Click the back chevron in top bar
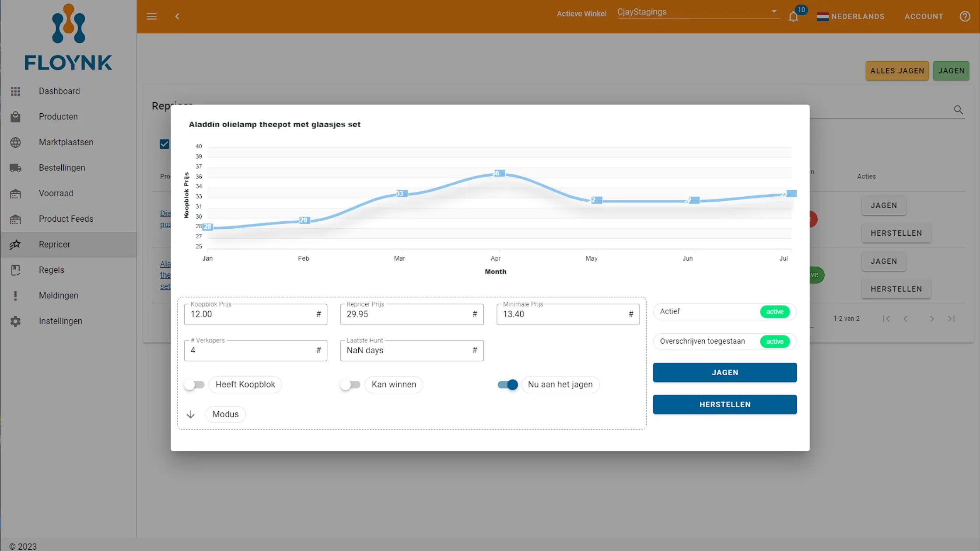This screenshot has height=551, width=980. pos(177,17)
